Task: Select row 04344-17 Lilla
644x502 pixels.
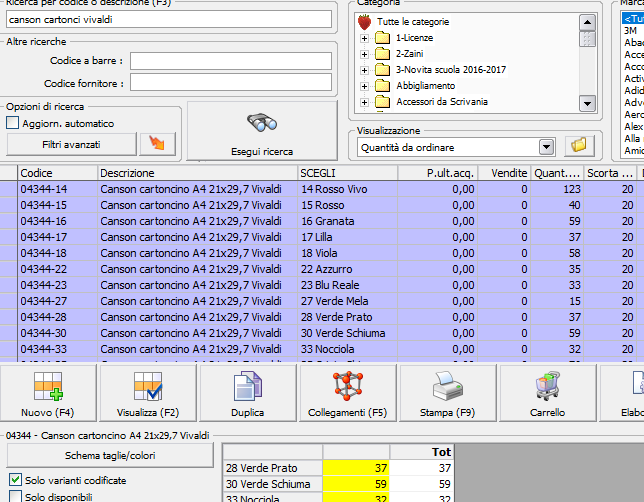Action: [322, 237]
